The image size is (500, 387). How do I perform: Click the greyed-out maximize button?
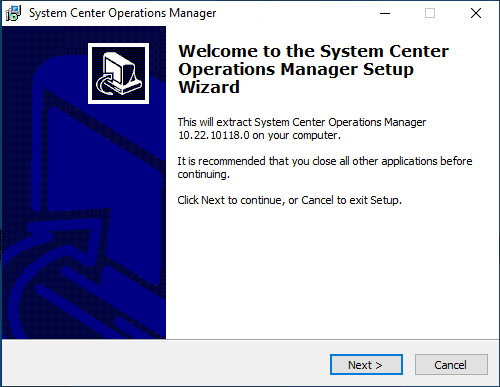coord(430,13)
